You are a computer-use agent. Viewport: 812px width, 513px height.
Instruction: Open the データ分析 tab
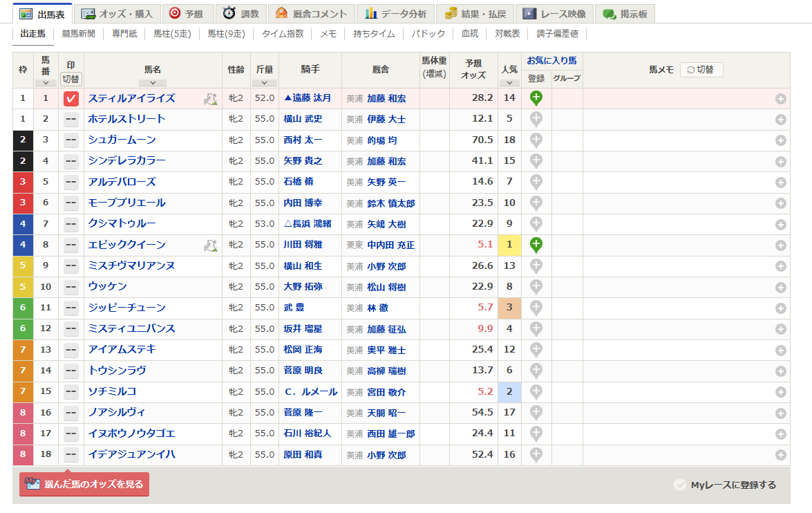coord(396,14)
